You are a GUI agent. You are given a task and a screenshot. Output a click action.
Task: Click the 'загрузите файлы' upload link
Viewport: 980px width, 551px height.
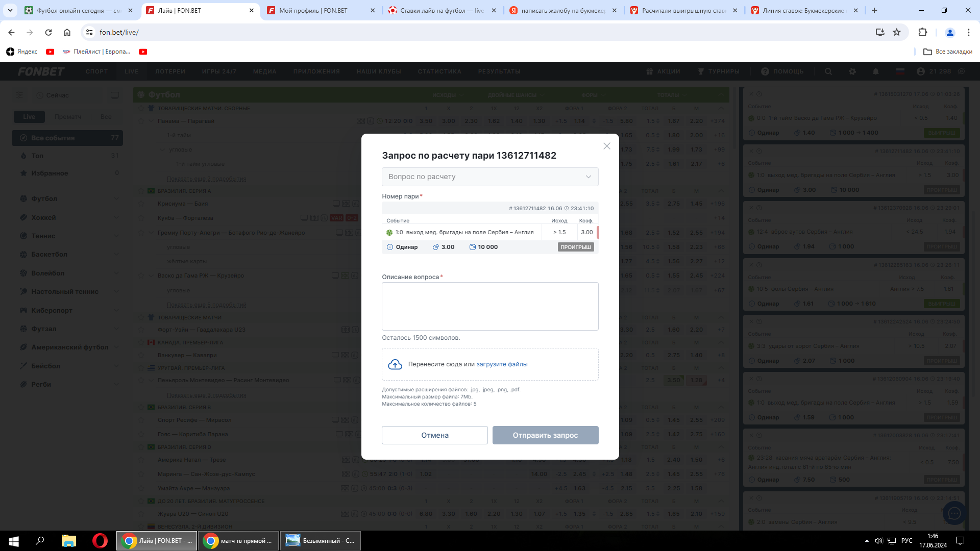click(502, 364)
